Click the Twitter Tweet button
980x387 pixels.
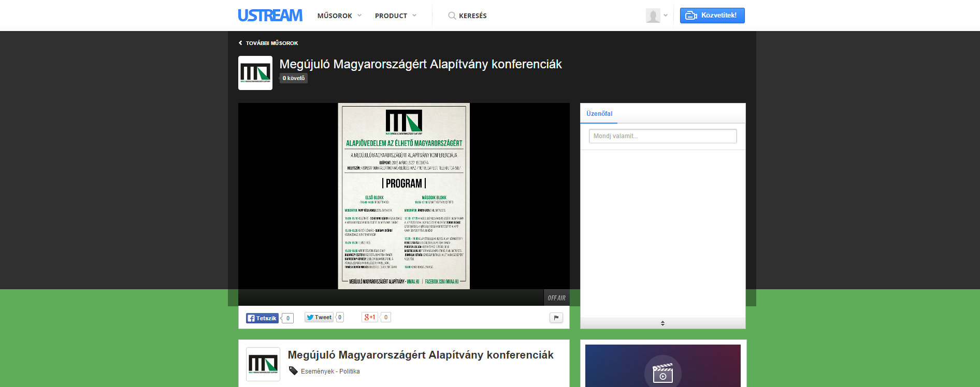(x=319, y=318)
